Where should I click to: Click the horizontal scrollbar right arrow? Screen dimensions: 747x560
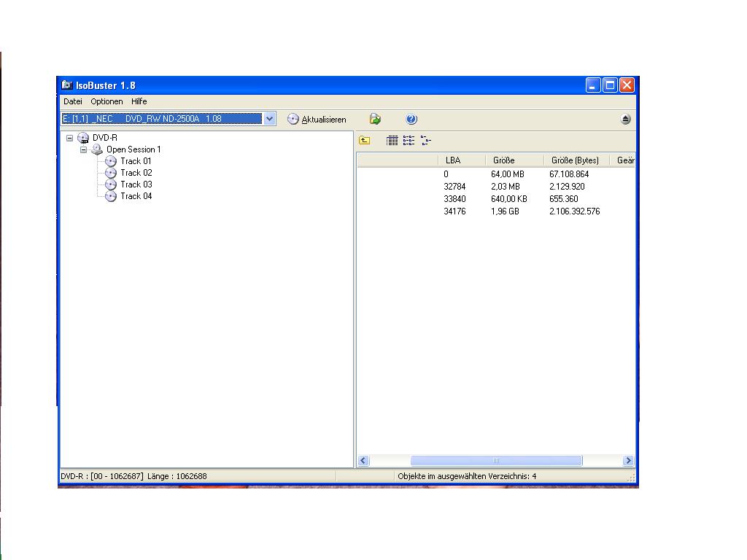(628, 461)
